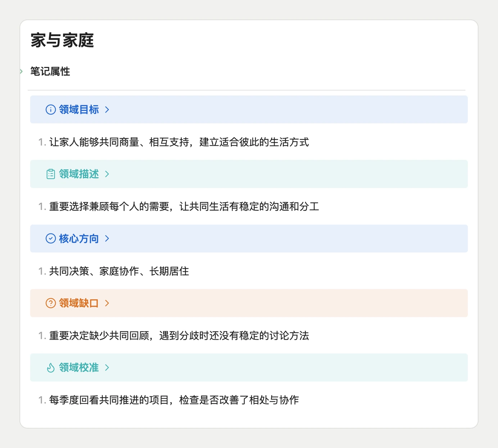Click the 领域描述 callout title
The height and width of the screenshot is (448, 498).
pos(79,174)
